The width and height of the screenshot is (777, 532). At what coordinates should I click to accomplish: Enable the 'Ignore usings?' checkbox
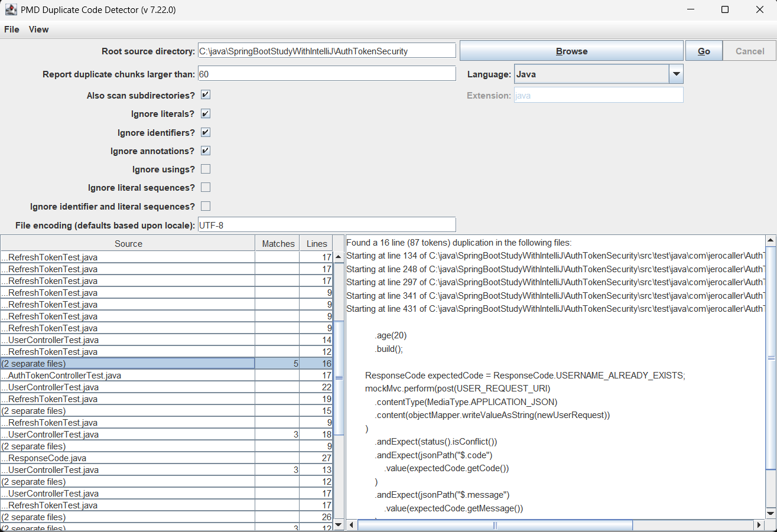coord(206,169)
